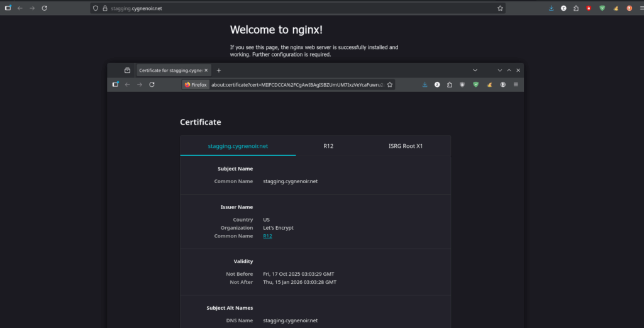The width and height of the screenshot is (644, 328).
Task: Click the about:certificate address bar field
Action: click(x=296, y=84)
